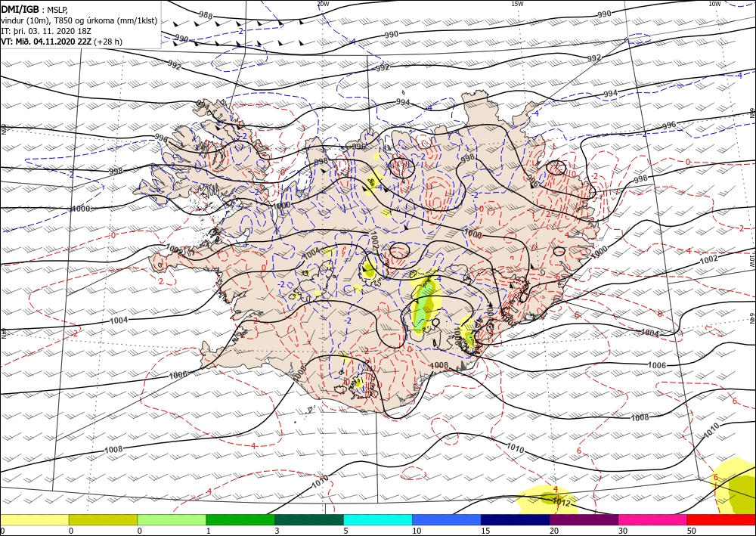Click legend scale value '50'
Screen dimensions: 756x536
[x=691, y=531]
